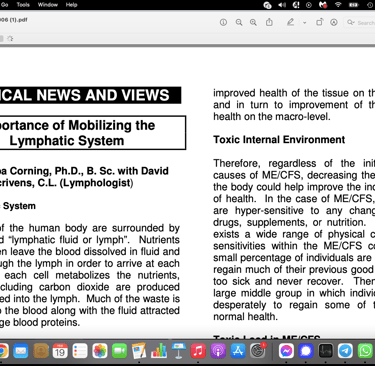Open the Tools menu

click(x=23, y=5)
